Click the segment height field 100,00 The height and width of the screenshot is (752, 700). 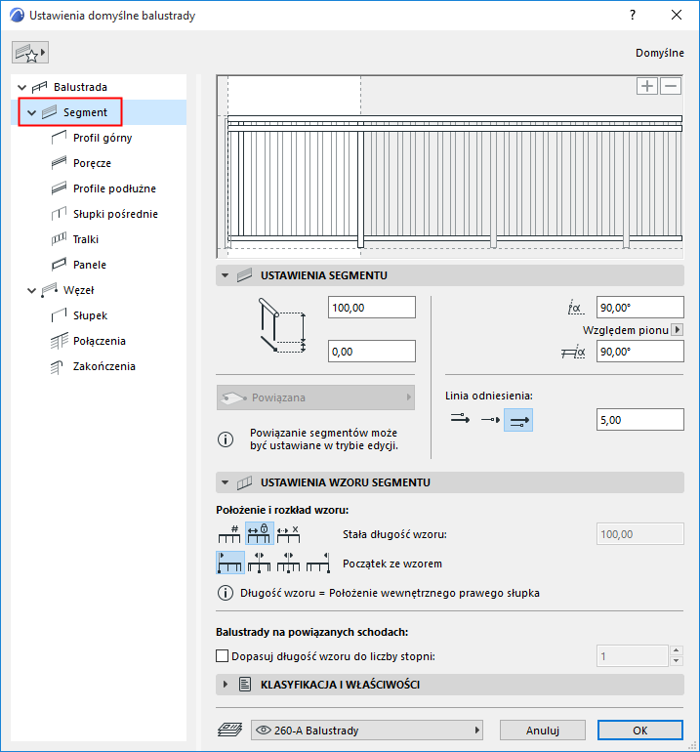tap(372, 308)
